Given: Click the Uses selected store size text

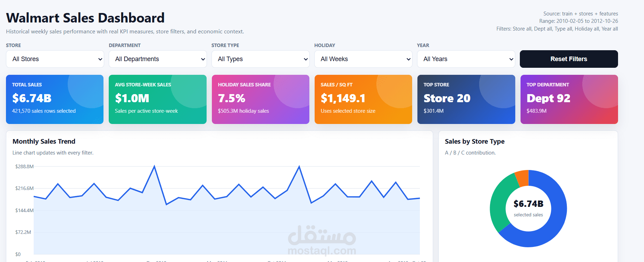Looking at the screenshot, I should 348,111.
